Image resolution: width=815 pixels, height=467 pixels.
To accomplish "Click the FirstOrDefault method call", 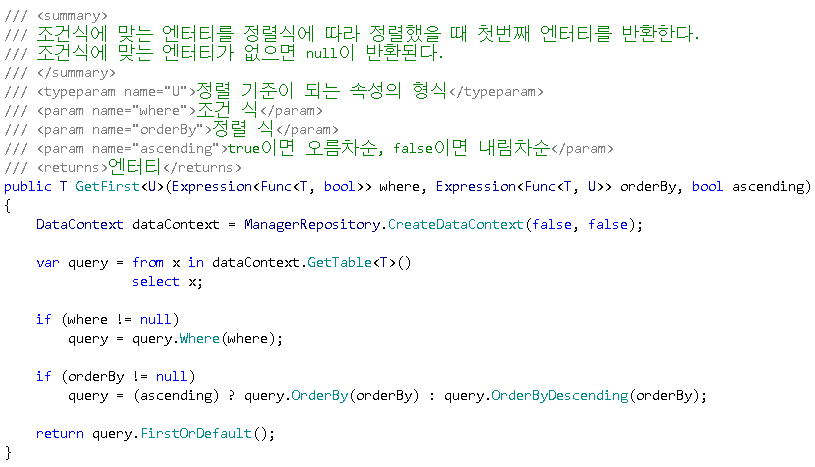I will pyautogui.click(x=196, y=434).
